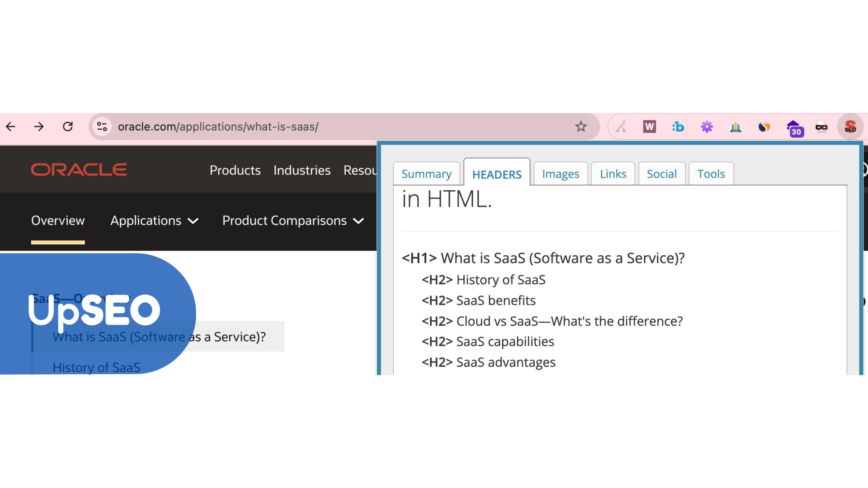Select the HEADERS tab
Screen dimensions: 868x488
coord(497,174)
